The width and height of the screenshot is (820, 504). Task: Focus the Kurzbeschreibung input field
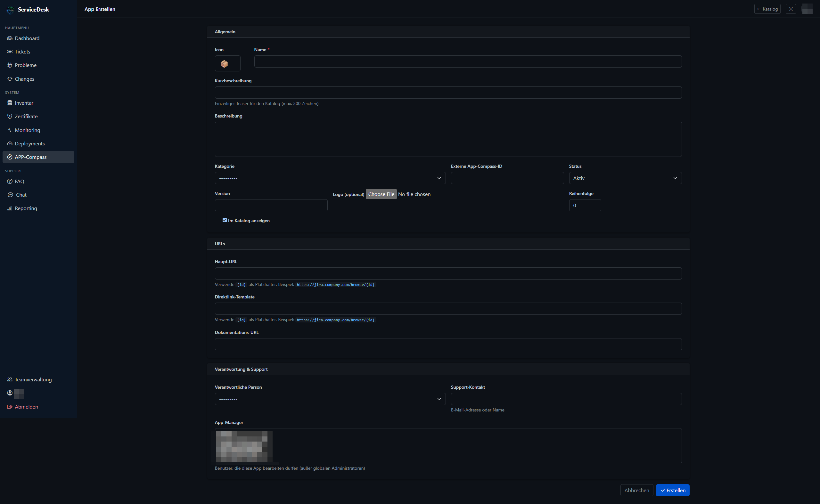click(x=448, y=93)
